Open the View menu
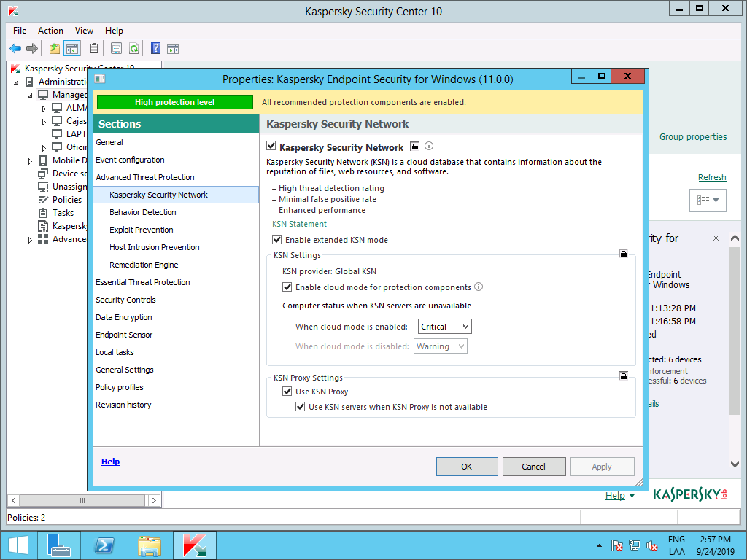Image resolution: width=747 pixels, height=560 pixels. (84, 31)
